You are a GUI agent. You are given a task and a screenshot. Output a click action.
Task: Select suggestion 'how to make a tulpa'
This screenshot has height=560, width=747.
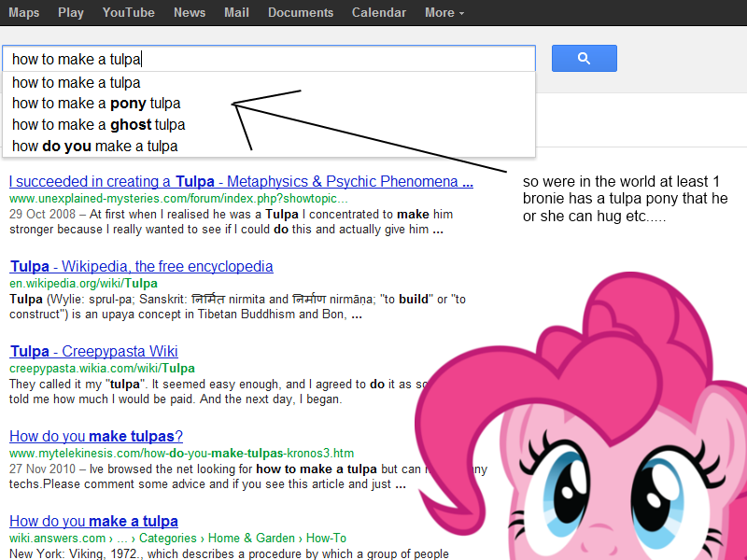269,82
